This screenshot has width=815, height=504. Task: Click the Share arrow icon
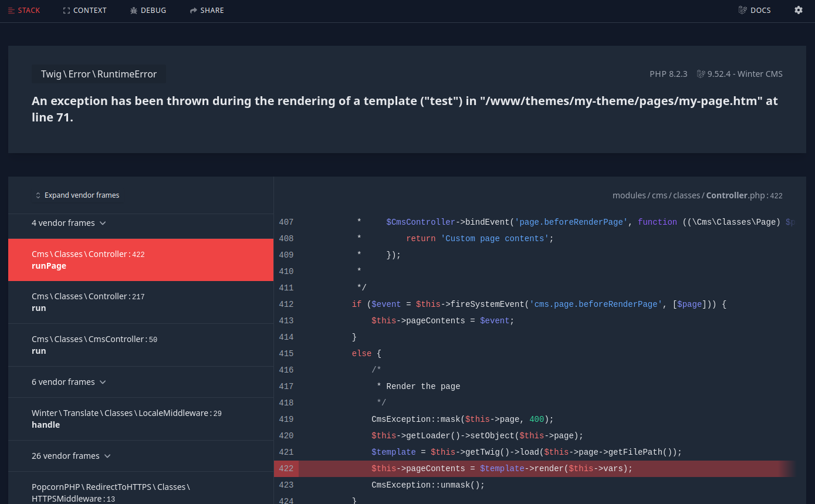[x=193, y=11]
